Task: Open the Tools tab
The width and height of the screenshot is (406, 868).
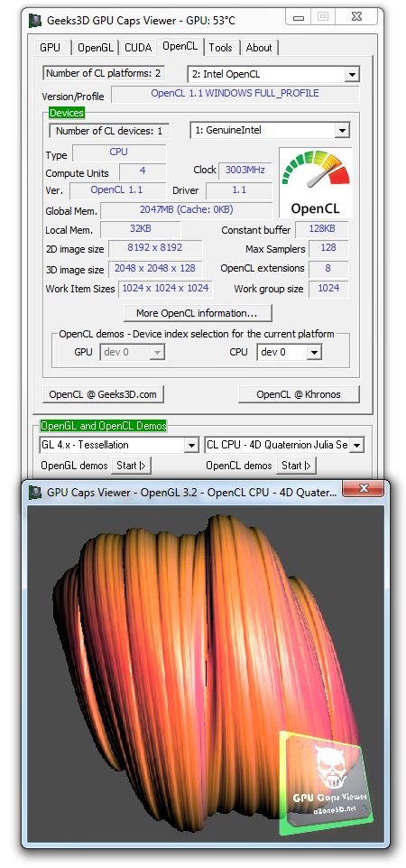Action: tap(220, 48)
